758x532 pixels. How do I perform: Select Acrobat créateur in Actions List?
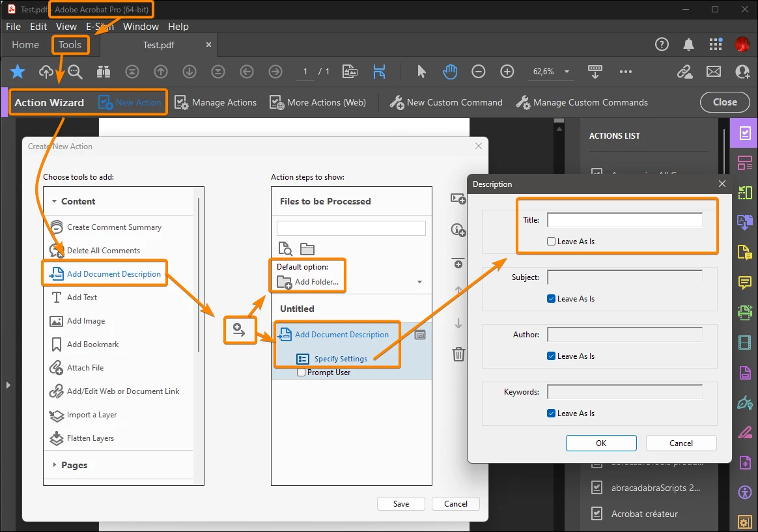click(x=644, y=514)
